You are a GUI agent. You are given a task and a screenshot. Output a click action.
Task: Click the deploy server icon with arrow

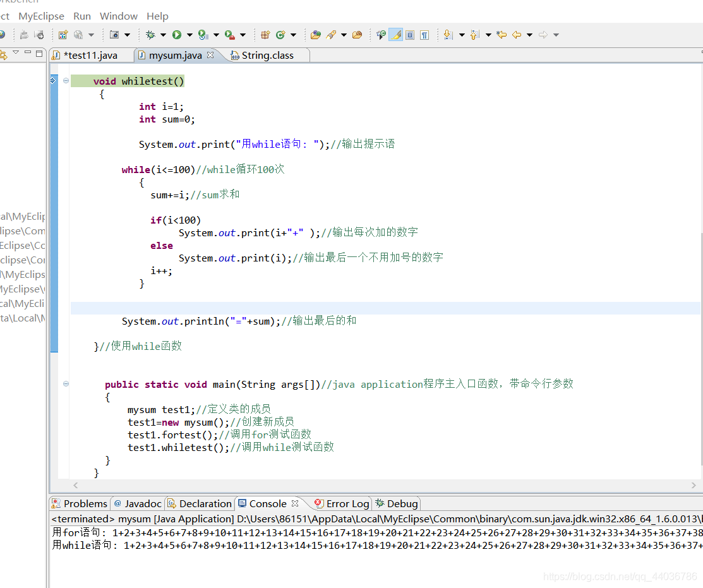39,35
